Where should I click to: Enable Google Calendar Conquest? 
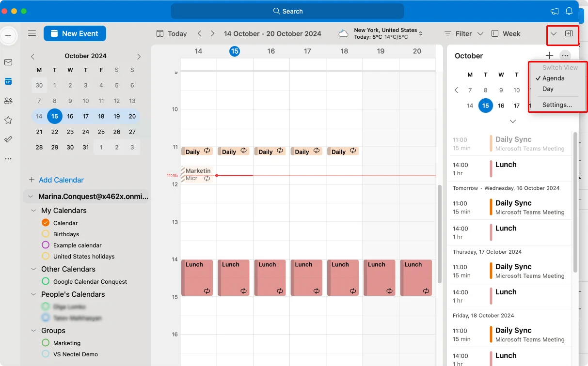(x=46, y=281)
